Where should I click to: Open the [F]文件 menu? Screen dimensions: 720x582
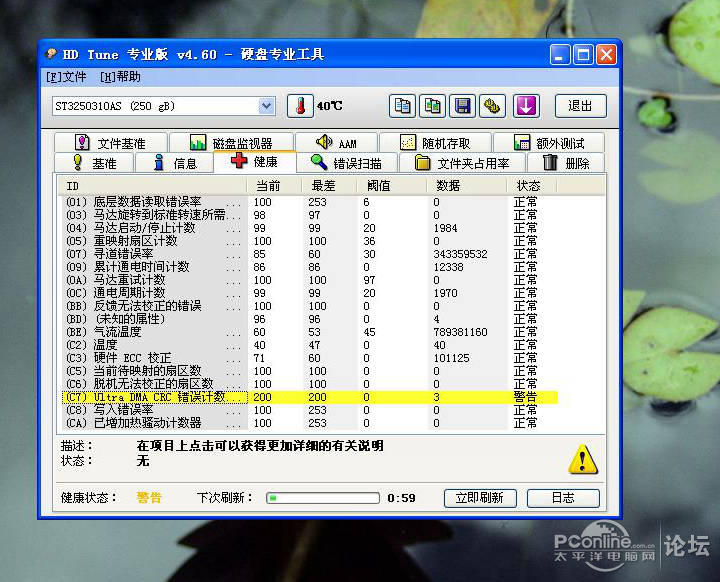(x=66, y=77)
